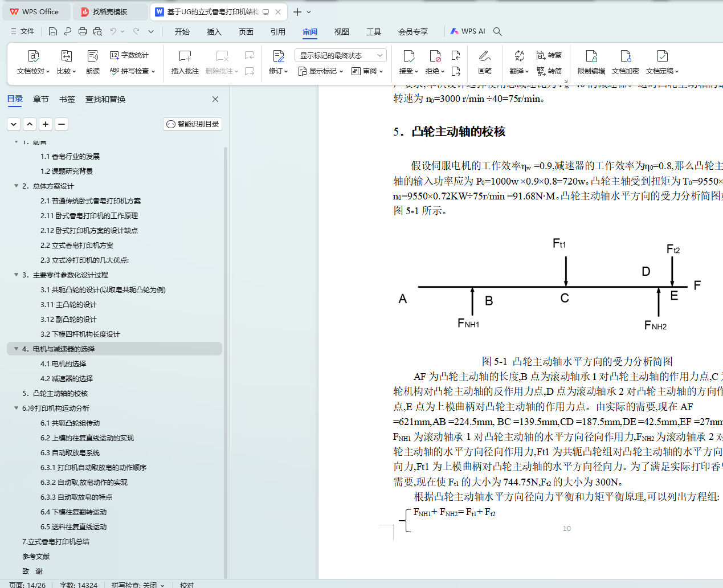Convert text with 转简 traditional-to-simplified
Image resolution: width=723 pixels, height=588 pixels.
(549, 71)
